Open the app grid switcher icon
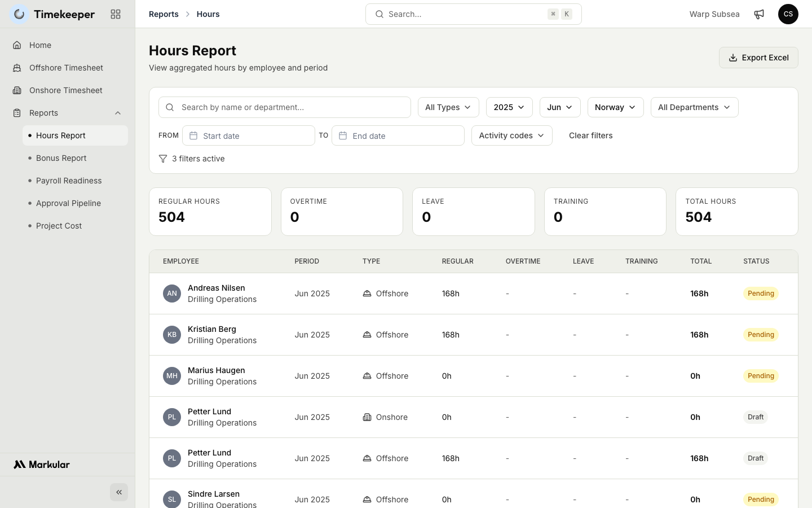The image size is (812, 508). 116,14
